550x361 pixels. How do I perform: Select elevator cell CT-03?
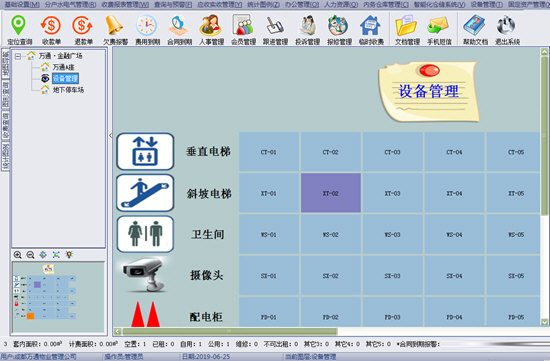tap(393, 152)
